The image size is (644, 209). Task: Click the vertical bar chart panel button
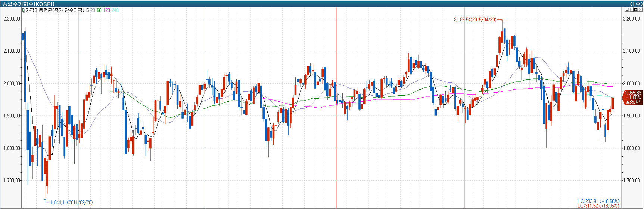(630, 10)
